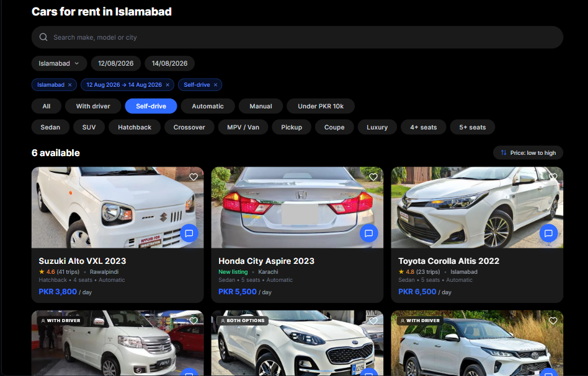Click the Both Options badge
The image size is (588, 376).
pos(243,321)
